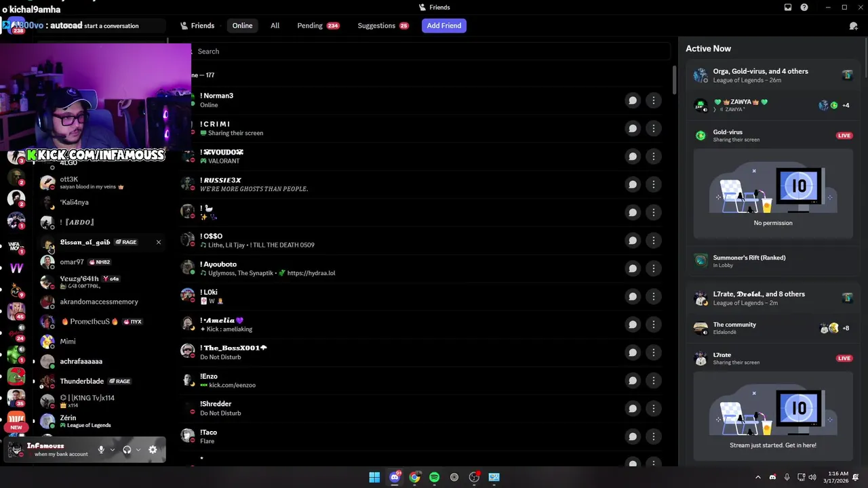Message the friend playing VALORANT

(x=633, y=157)
